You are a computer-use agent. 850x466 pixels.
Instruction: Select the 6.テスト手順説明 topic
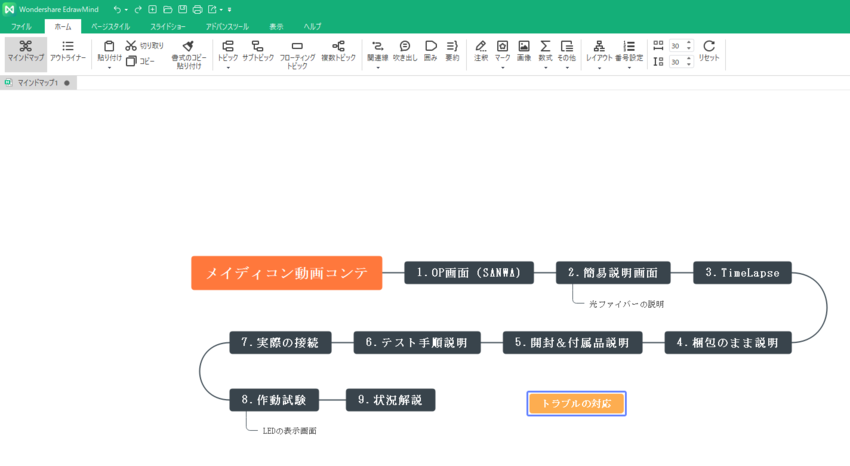pyautogui.click(x=417, y=342)
